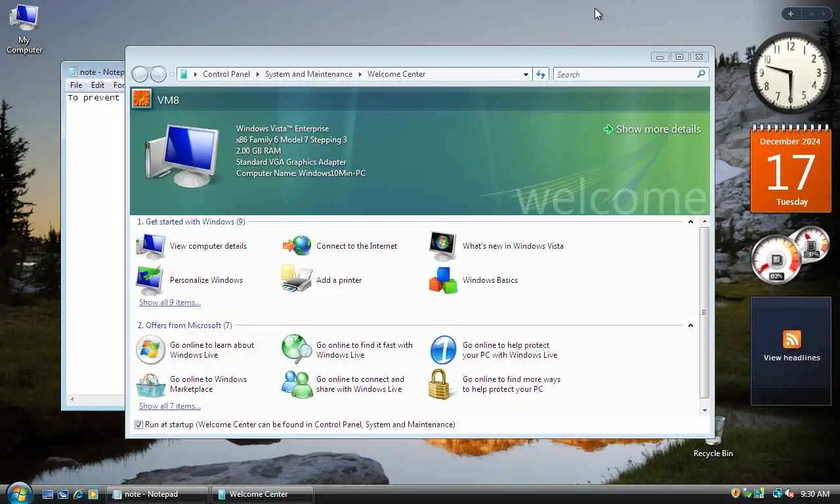840x504 pixels.
Task: Click View headlines on the feed gadget
Action: coord(792,358)
